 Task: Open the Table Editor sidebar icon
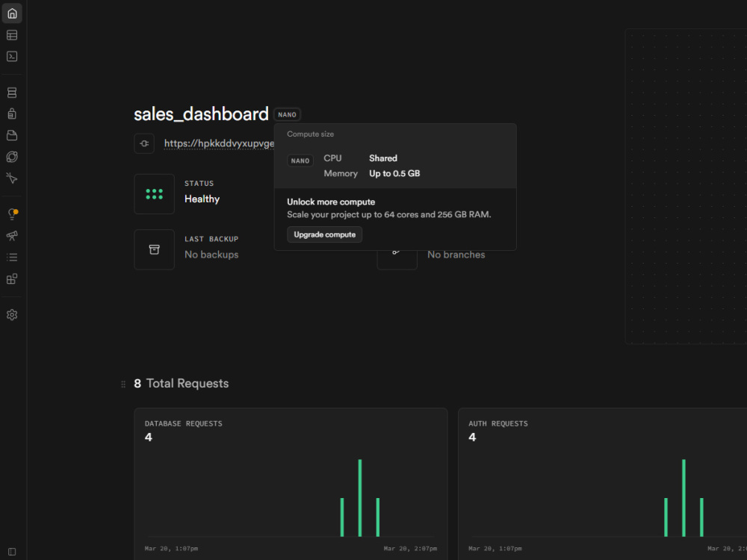[12, 35]
